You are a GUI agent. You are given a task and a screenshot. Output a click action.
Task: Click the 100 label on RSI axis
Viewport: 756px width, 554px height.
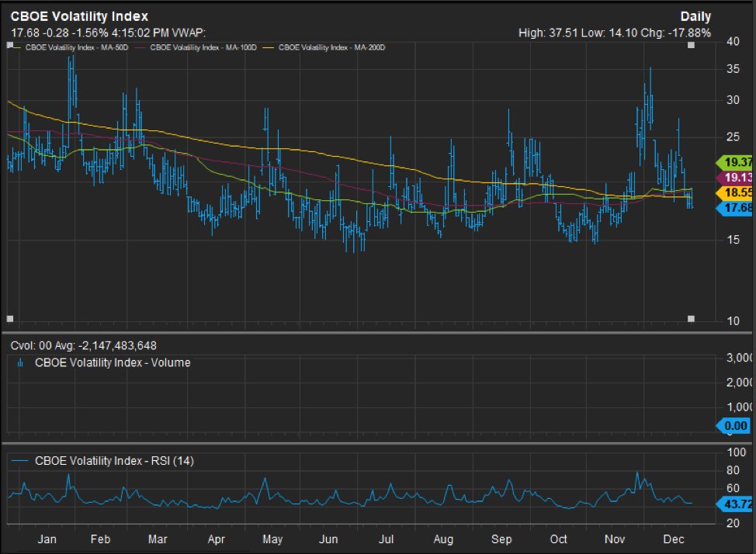tap(737, 452)
